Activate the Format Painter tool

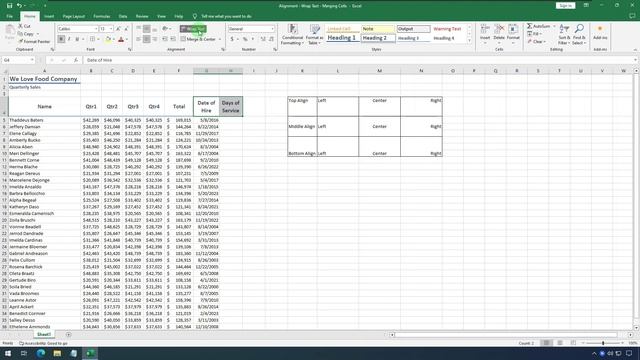[34, 42]
